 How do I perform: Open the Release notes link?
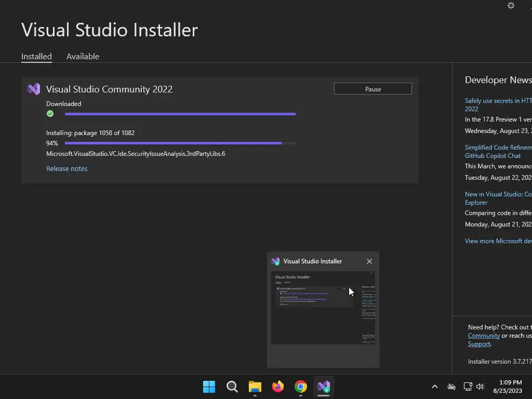pyautogui.click(x=67, y=169)
